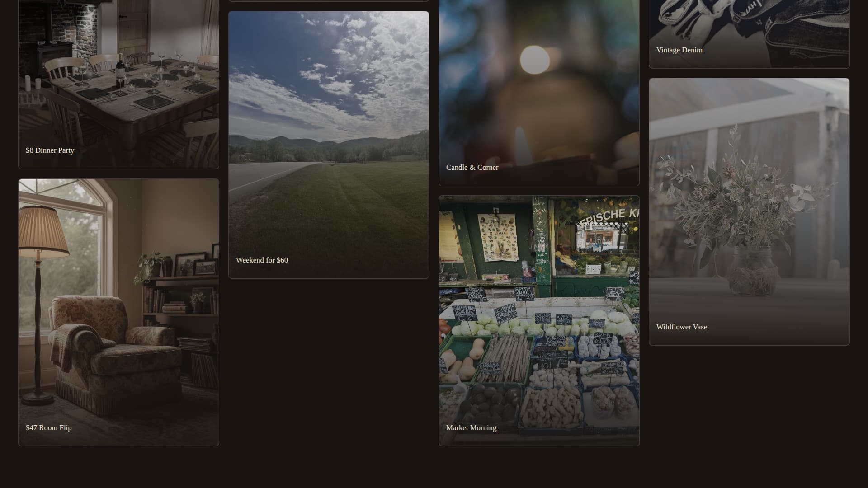The image size is (868, 488).
Task: Open the "$8 Dinner Party" card
Action: click(118, 81)
